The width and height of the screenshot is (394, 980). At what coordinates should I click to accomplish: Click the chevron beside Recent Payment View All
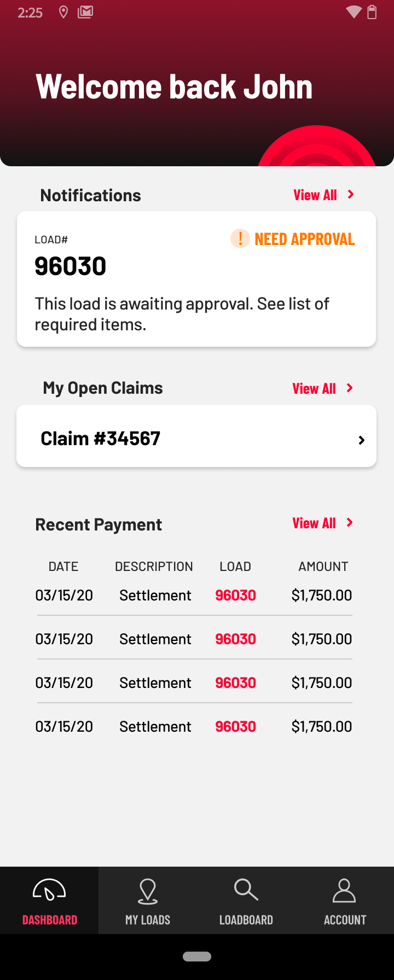(350, 523)
